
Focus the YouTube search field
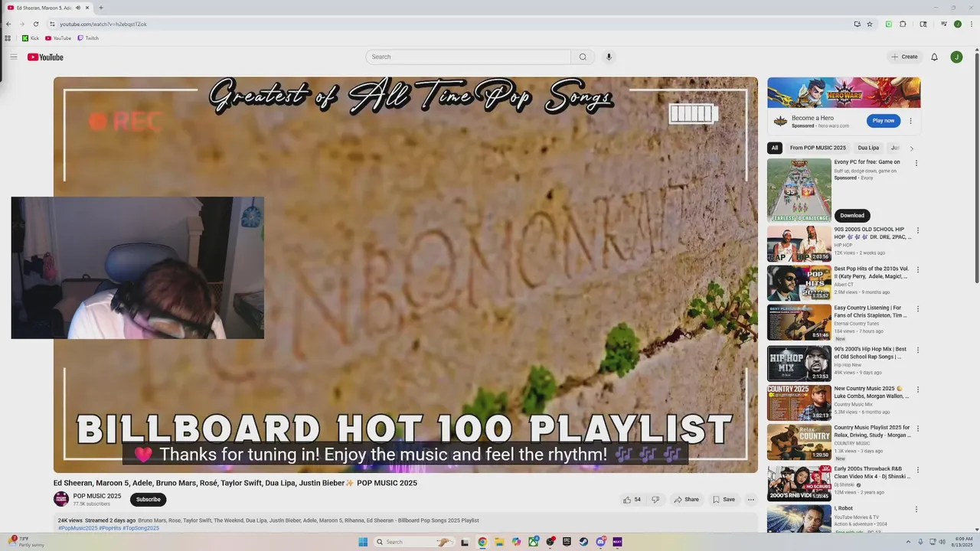(x=468, y=57)
